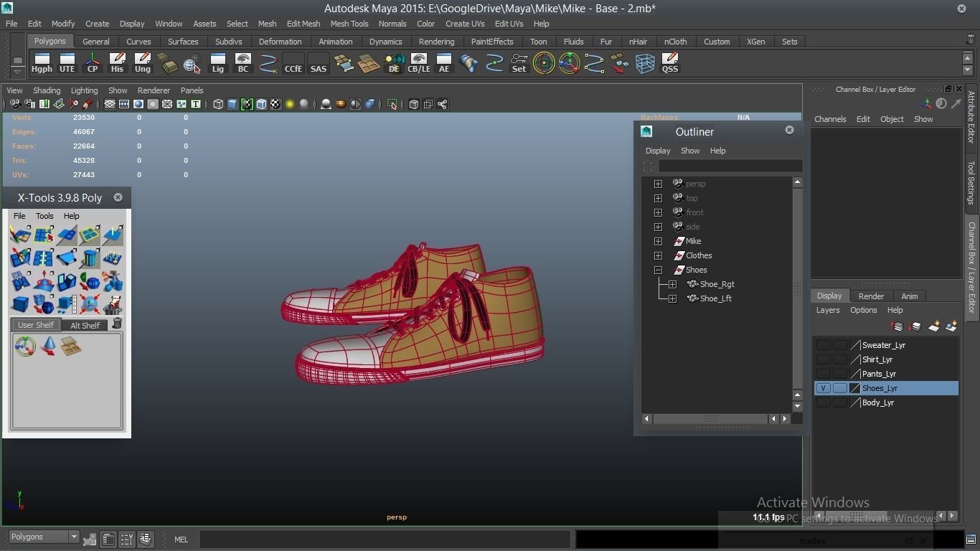The height and width of the screenshot is (551, 980).
Task: Switch to Alt Shelf in X-Tools
Action: (85, 326)
